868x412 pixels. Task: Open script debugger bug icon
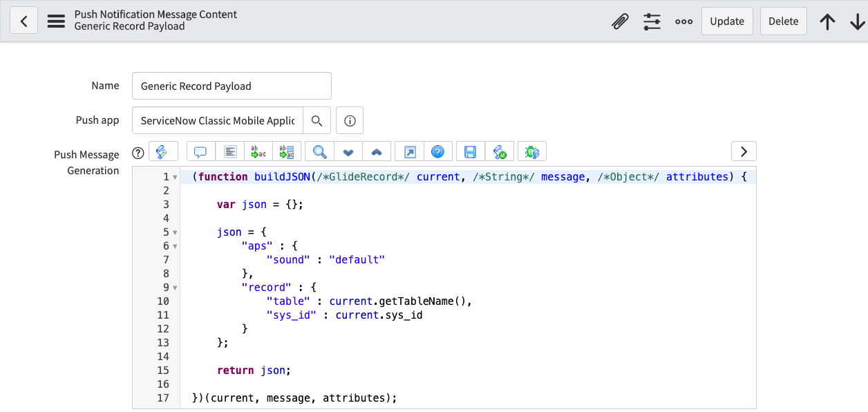click(x=532, y=151)
